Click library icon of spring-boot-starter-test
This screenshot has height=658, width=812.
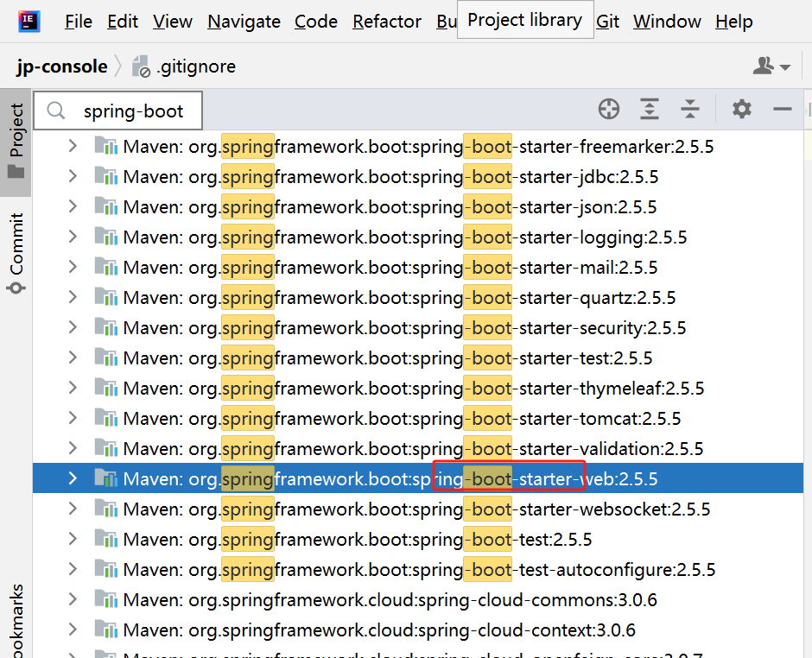coord(106,357)
